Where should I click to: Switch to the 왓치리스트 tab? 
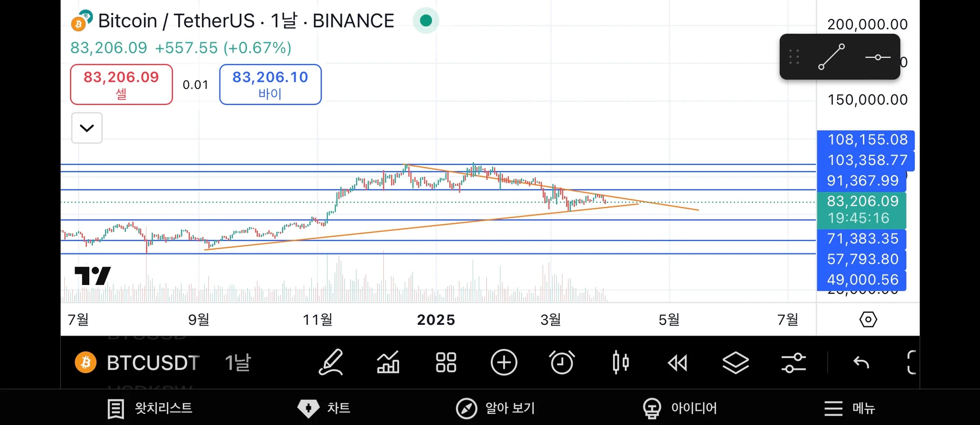[150, 408]
